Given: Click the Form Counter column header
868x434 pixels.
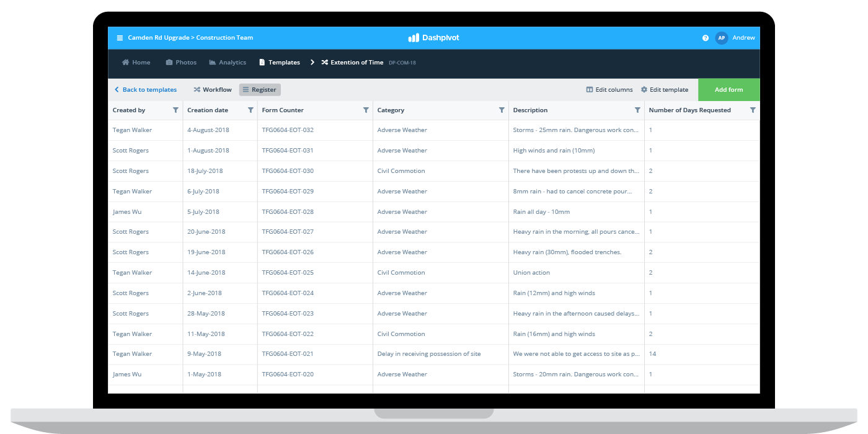Looking at the screenshot, I should tap(283, 110).
